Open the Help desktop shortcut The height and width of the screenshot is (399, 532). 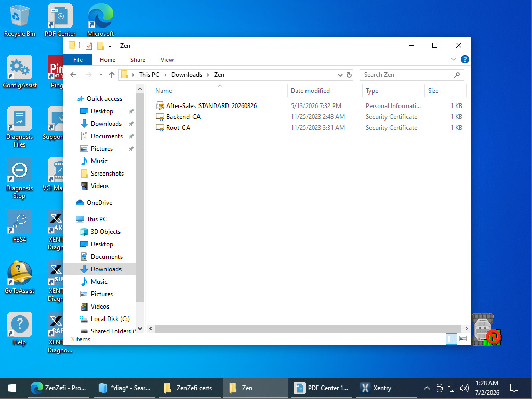pos(20,329)
